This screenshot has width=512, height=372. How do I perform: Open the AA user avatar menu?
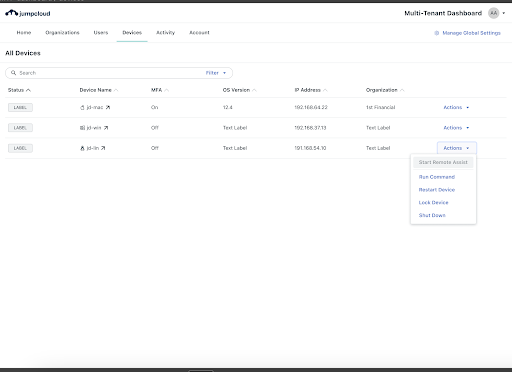pyautogui.click(x=493, y=13)
